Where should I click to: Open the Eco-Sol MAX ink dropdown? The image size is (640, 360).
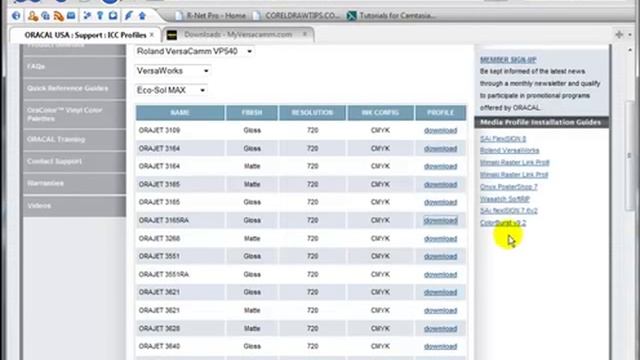click(171, 90)
